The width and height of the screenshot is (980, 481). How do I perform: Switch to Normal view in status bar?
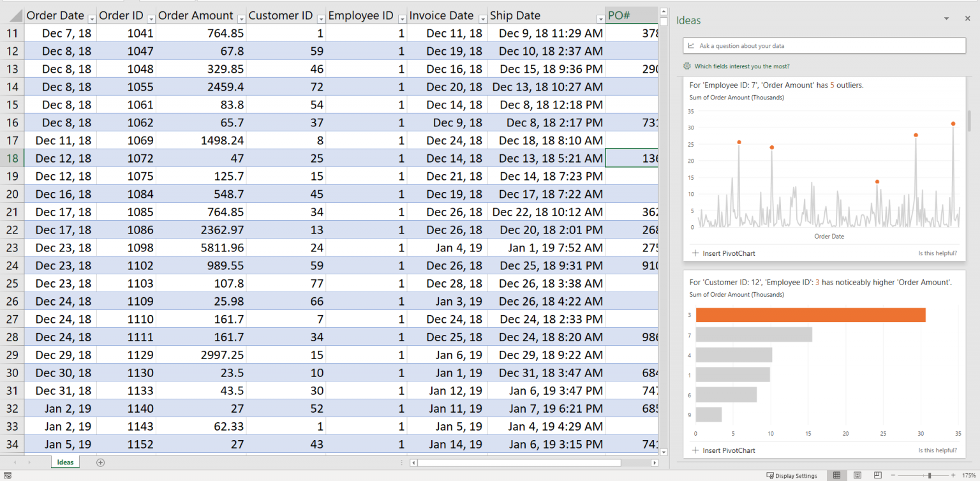(837, 475)
